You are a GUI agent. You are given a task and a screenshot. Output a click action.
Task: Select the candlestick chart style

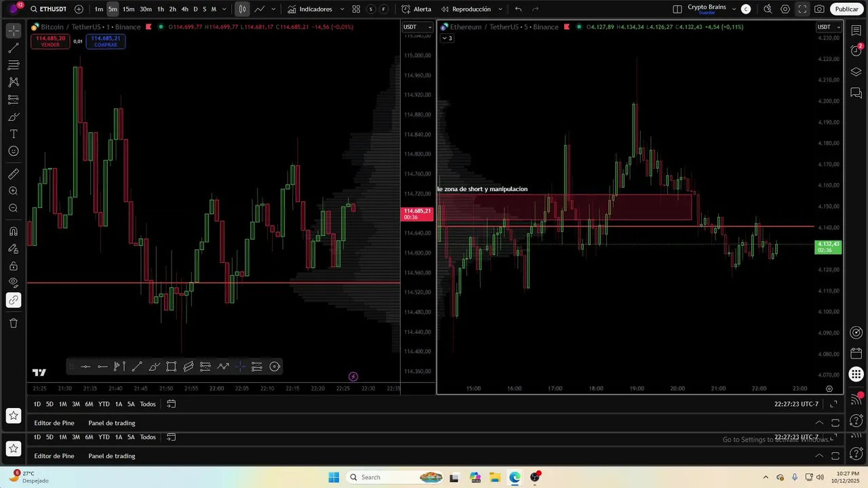[x=242, y=9]
